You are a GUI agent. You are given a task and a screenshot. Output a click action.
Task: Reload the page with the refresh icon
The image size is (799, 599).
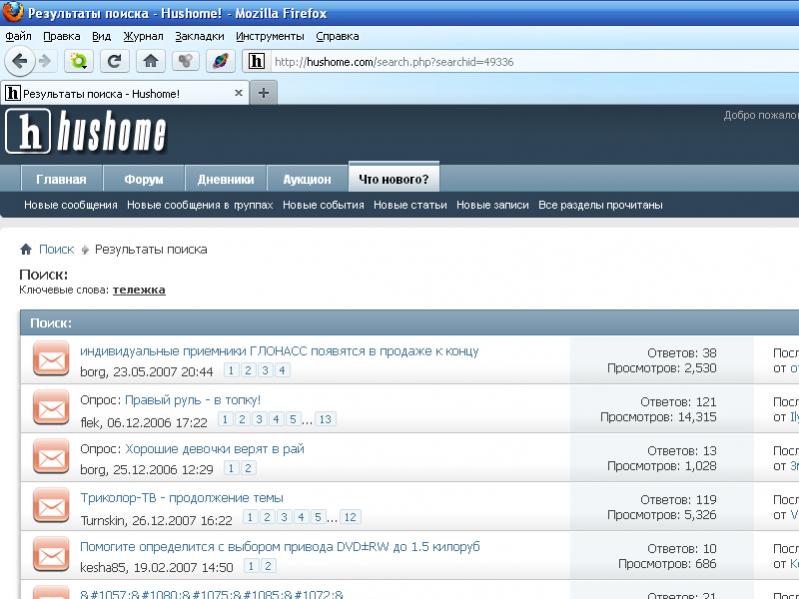[114, 62]
